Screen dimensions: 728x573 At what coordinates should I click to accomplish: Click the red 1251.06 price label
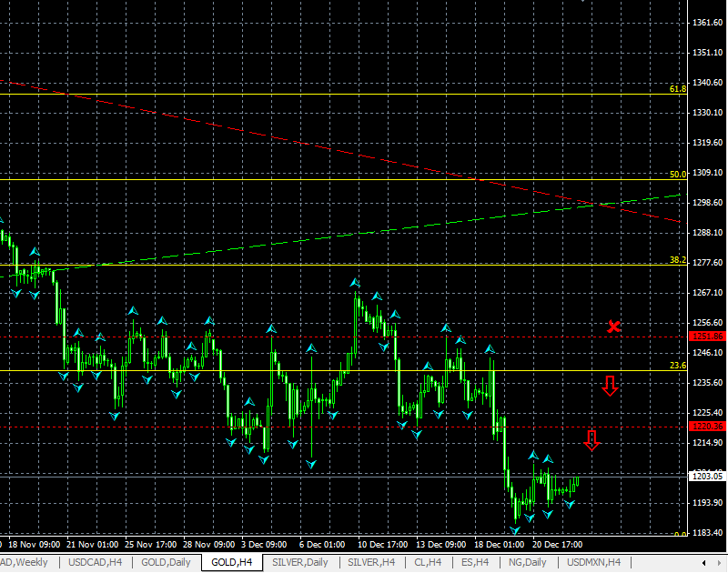point(707,337)
